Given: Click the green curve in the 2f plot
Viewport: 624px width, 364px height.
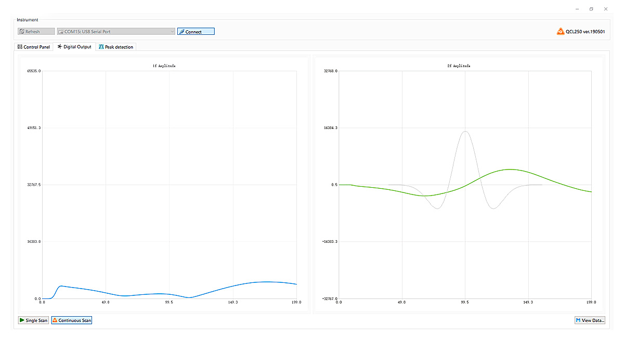Looking at the screenshot, I should pyautogui.click(x=510, y=170).
